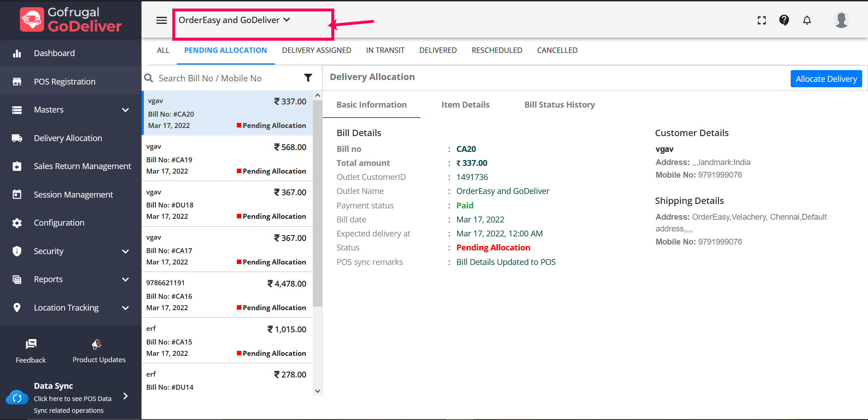The height and width of the screenshot is (420, 868).
Task: Open the OrderEasy and GoDeliver outlet dropdown
Action: coord(234,20)
